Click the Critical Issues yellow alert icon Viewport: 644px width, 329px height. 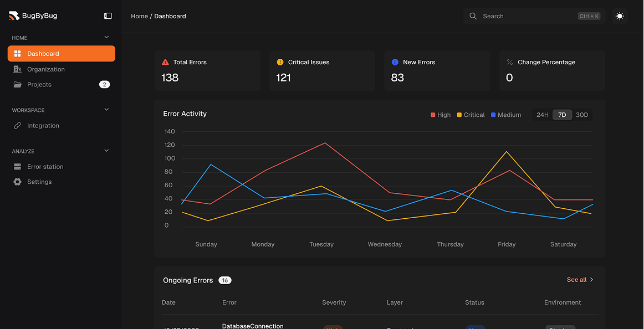(x=280, y=63)
